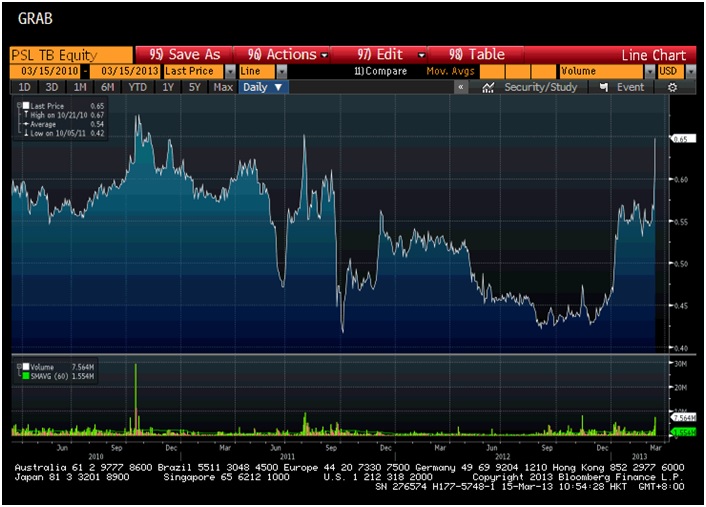Select the 1M range tab
This screenshot has width=706, height=507.
[x=80, y=87]
